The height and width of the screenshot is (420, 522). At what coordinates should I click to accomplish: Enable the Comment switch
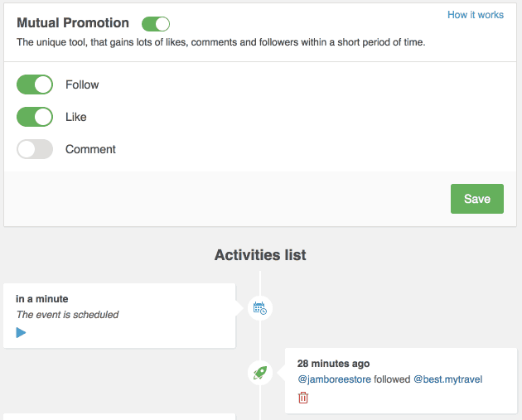tap(35, 149)
